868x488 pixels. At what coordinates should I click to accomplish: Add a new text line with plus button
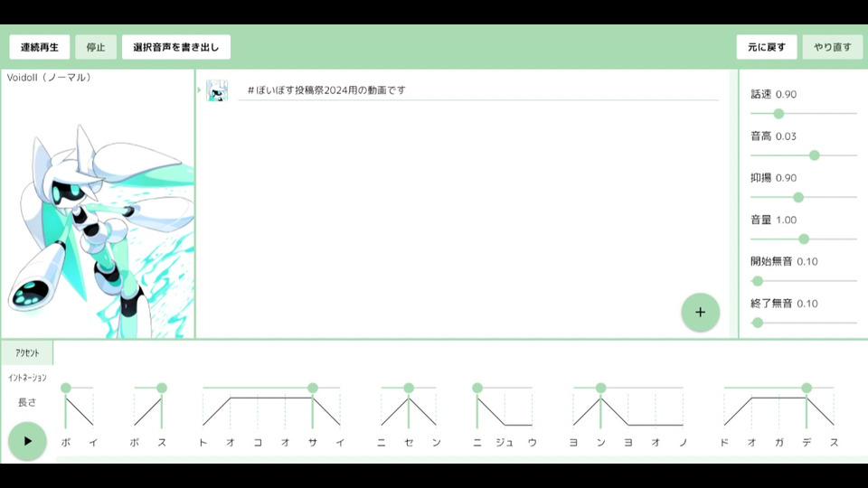(x=700, y=312)
